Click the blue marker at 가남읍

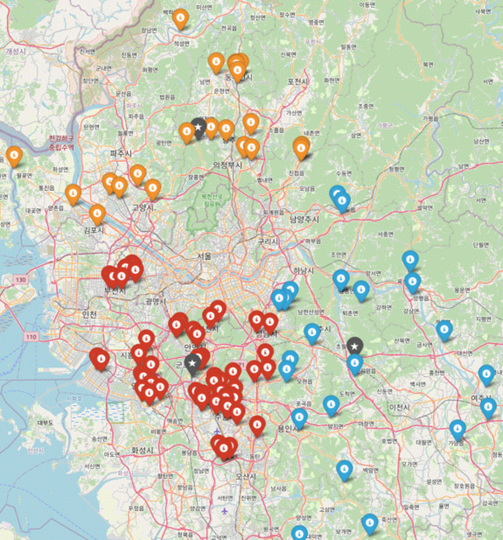[458, 430]
